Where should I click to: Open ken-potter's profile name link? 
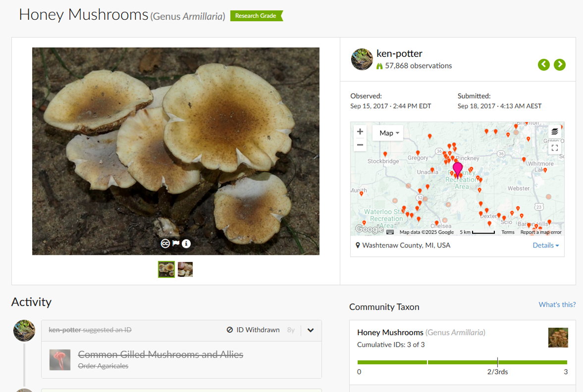(x=399, y=53)
